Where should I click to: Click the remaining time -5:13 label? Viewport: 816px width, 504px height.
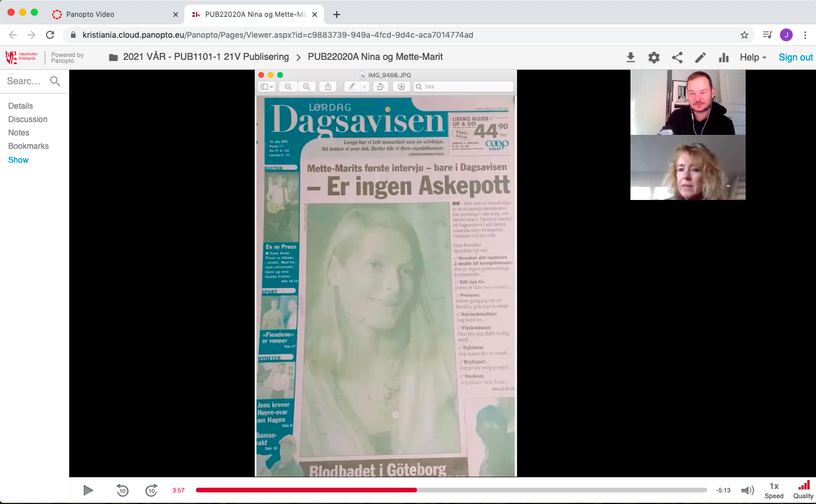tap(724, 490)
